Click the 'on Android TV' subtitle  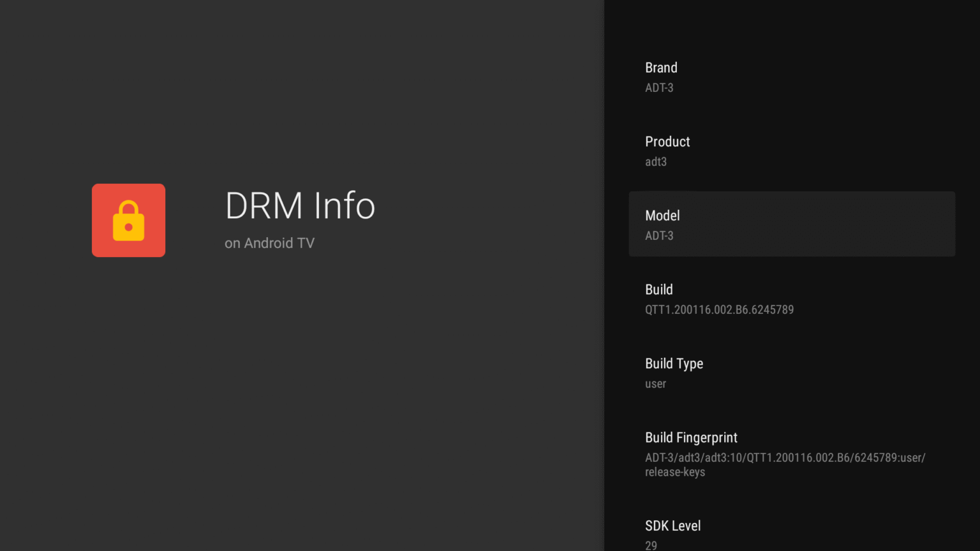269,243
